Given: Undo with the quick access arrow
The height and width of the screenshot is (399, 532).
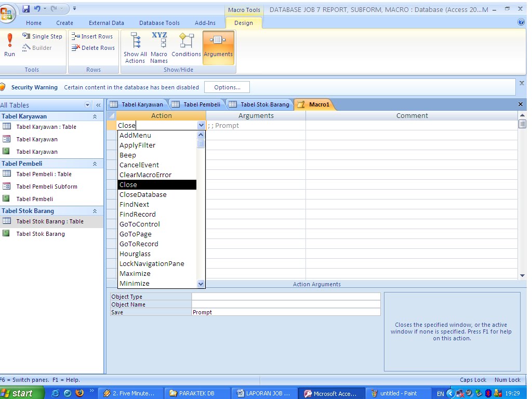Looking at the screenshot, I should tap(37, 9).
